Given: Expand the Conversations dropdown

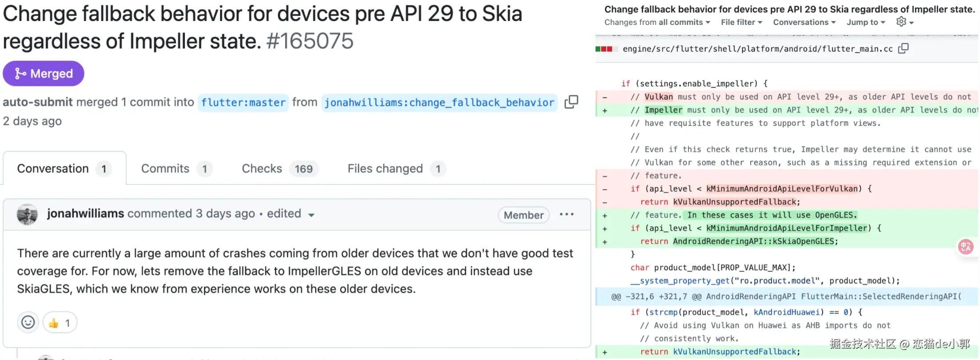Looking at the screenshot, I should tap(804, 22).
